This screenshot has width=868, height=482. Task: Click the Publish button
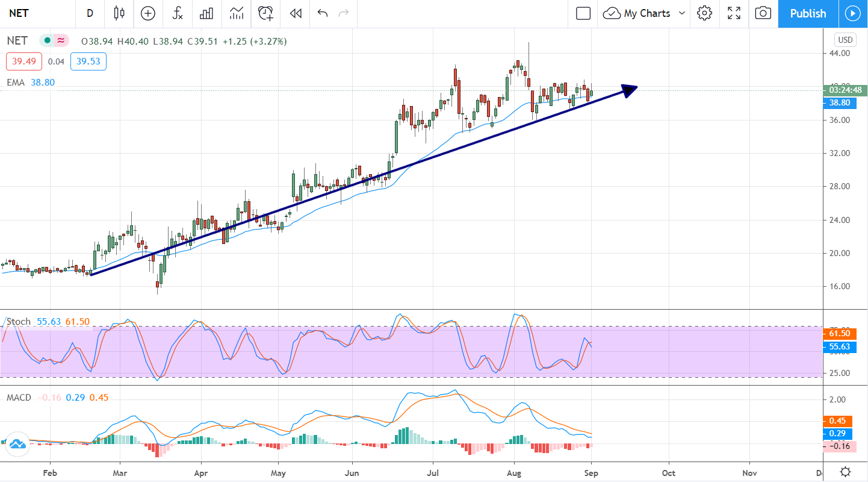pyautogui.click(x=808, y=13)
